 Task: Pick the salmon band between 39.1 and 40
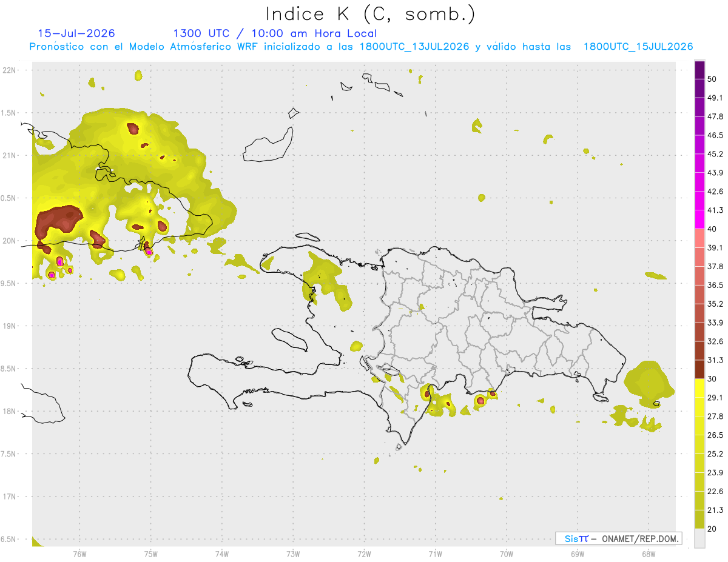[x=699, y=238]
